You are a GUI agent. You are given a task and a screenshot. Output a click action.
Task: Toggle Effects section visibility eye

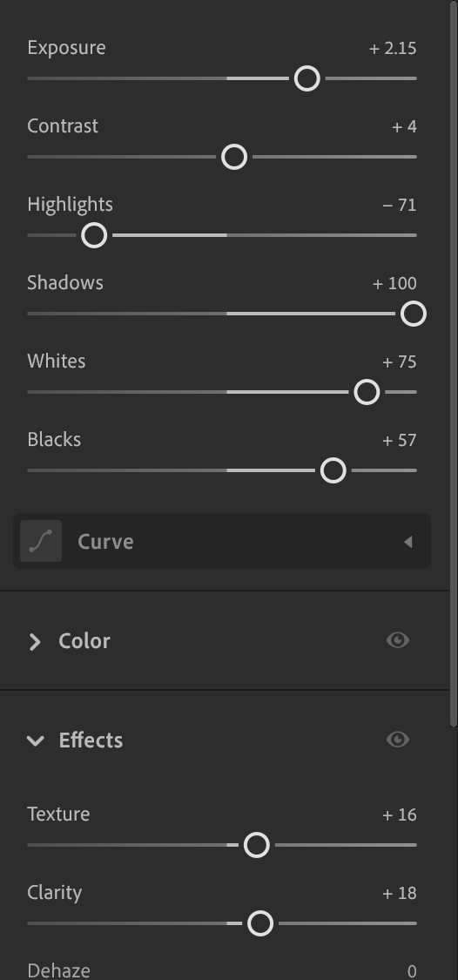click(x=397, y=740)
